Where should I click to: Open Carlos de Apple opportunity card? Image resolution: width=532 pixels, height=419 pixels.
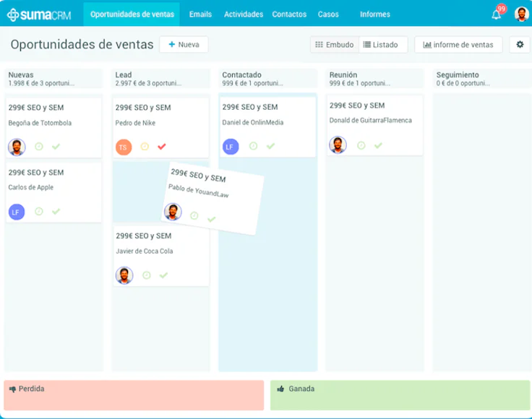53,193
